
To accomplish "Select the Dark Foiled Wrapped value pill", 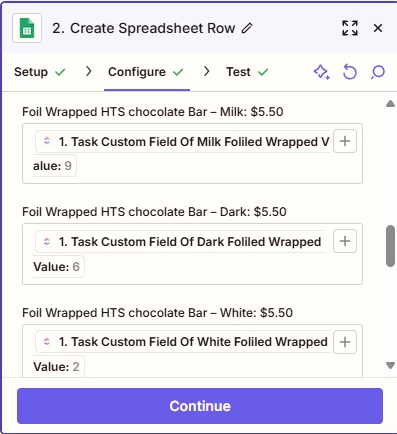I will pyautogui.click(x=179, y=254).
